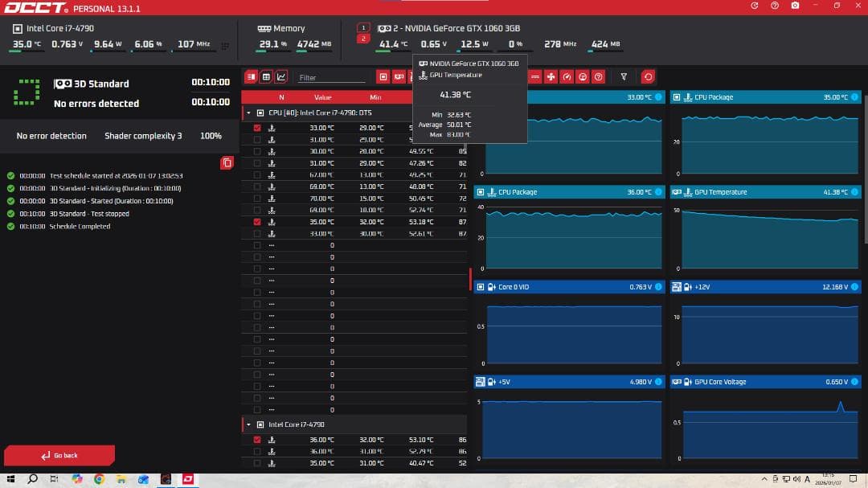This screenshot has width=868, height=488.
Task: Uncheck the first checked 33.00 °C sensor row
Action: point(257,128)
